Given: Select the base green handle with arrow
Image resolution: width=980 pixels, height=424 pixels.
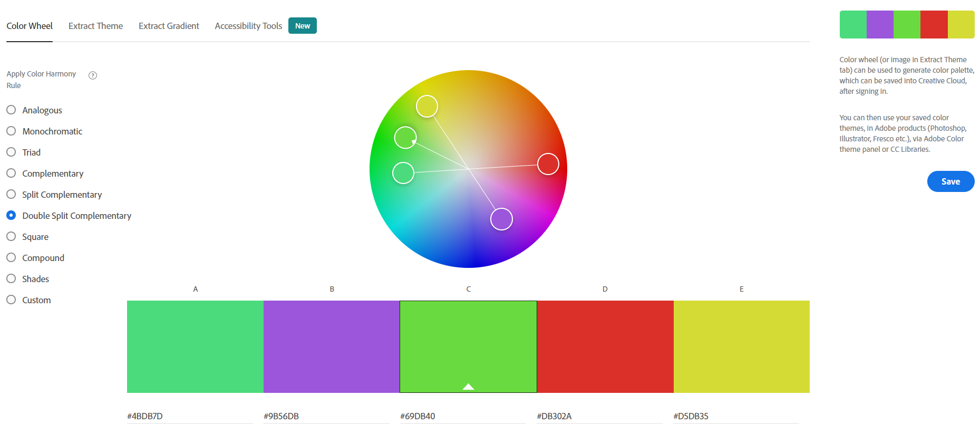Looking at the screenshot, I should (405, 138).
